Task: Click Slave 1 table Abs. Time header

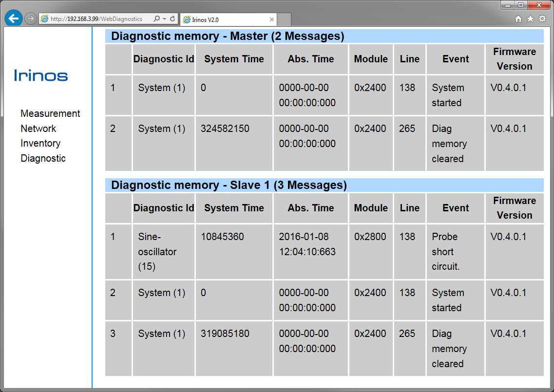Action: 310,208
